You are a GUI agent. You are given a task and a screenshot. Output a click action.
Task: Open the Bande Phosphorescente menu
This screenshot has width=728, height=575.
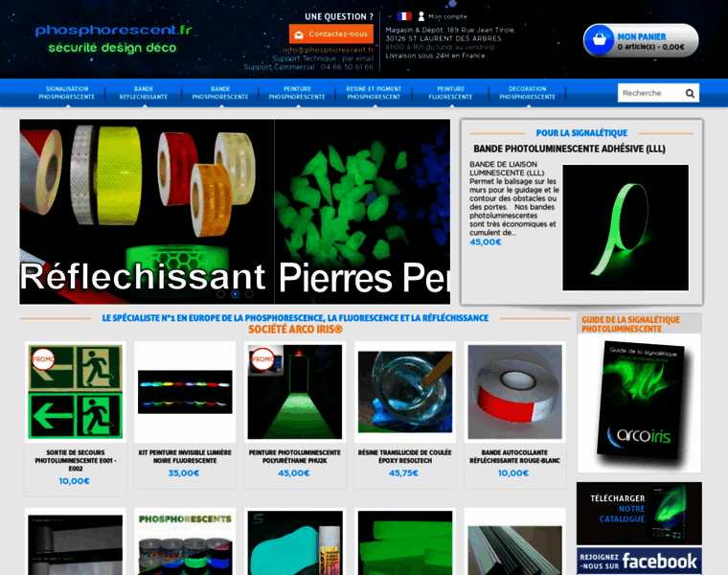(220, 93)
